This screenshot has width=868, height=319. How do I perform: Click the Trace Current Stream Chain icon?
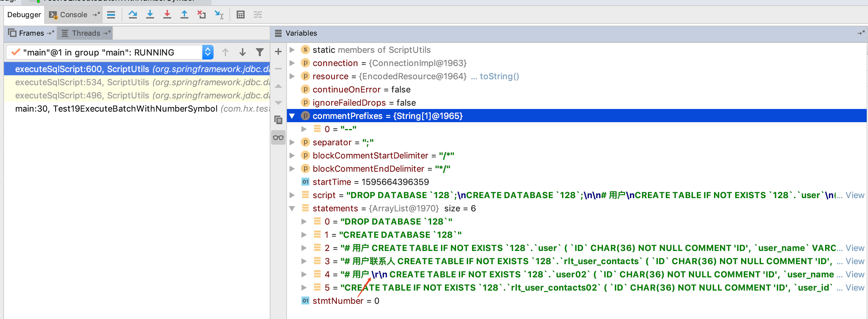pos(258,15)
